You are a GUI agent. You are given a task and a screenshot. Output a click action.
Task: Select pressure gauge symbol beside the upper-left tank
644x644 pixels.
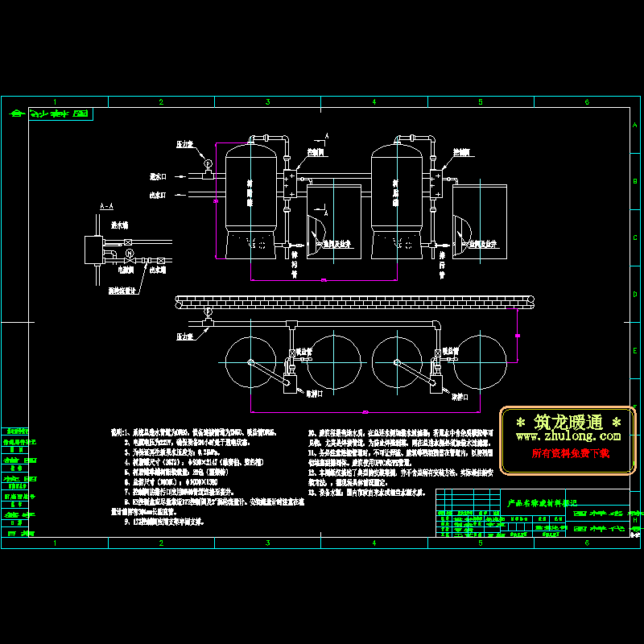coord(208,163)
